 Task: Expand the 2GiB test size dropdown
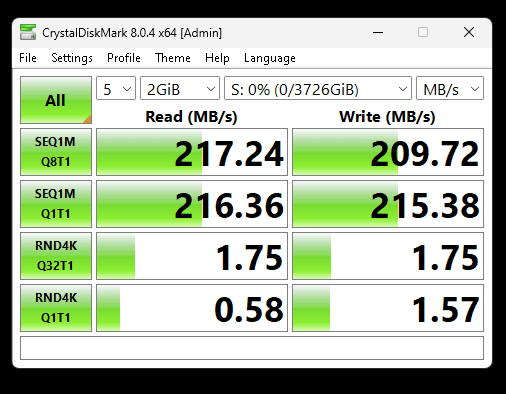coord(180,88)
